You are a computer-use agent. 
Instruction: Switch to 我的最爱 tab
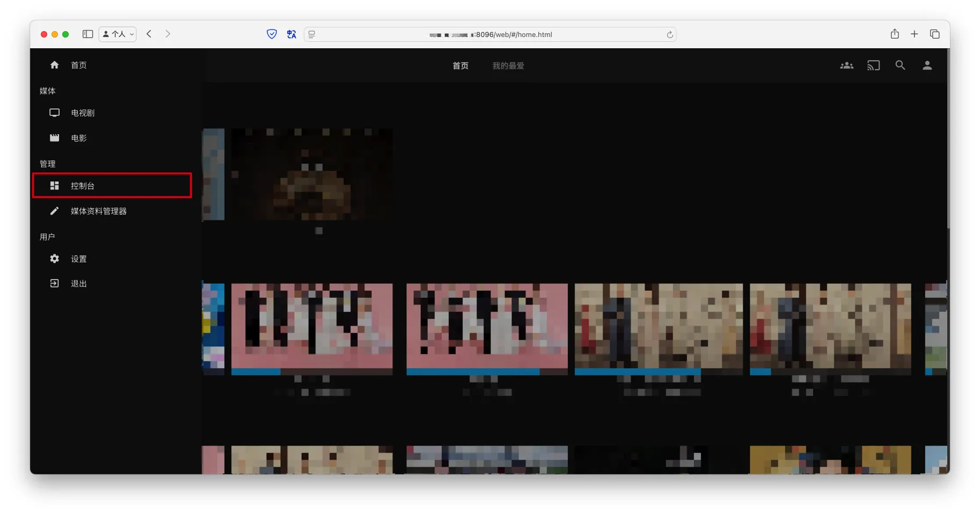tap(508, 66)
